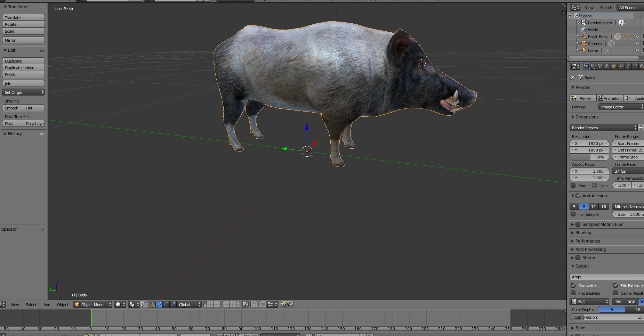
Task: Toggle the snap magnet icon
Action: (x=263, y=304)
